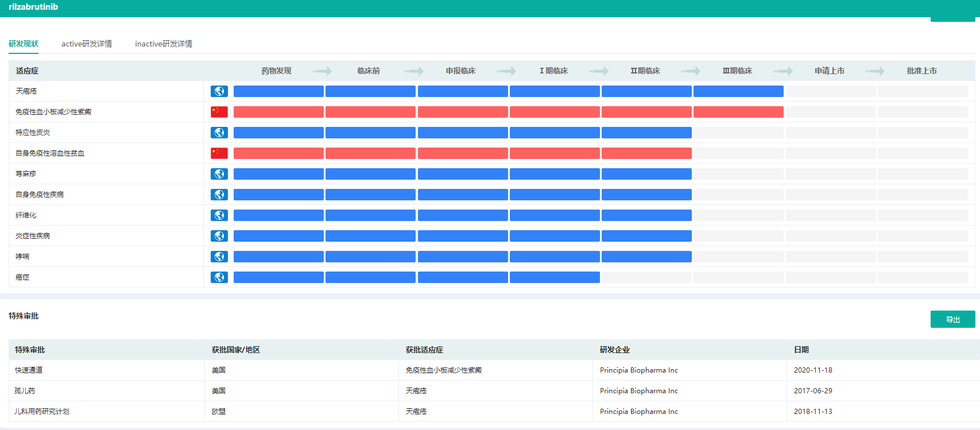
Task: Click the Ⅰ期临床 bar for 癌症
Action: (x=555, y=277)
